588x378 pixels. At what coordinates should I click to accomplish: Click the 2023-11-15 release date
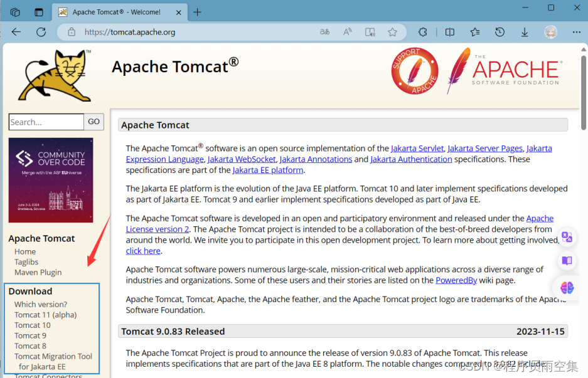(x=540, y=332)
